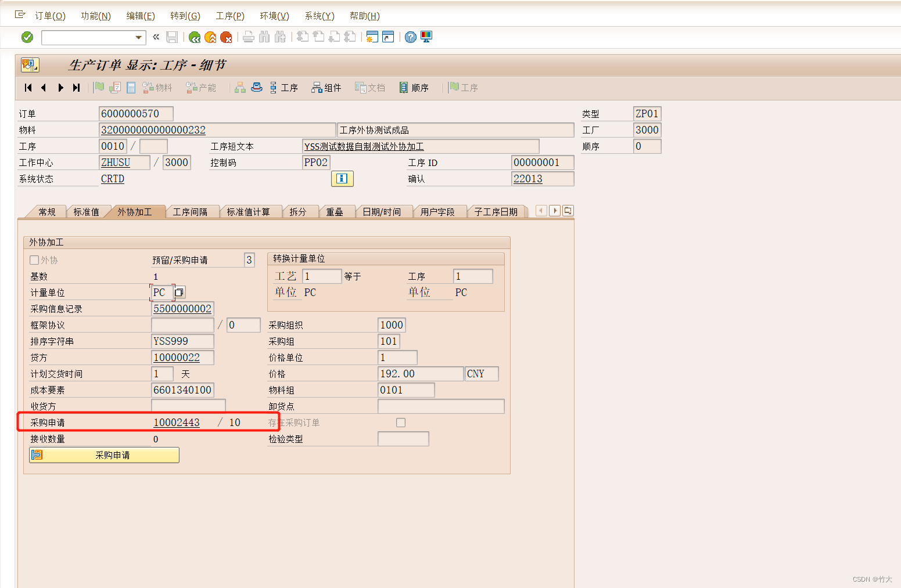Click the Generate Shortcut icon
The image size is (901, 588).
pos(388,37)
